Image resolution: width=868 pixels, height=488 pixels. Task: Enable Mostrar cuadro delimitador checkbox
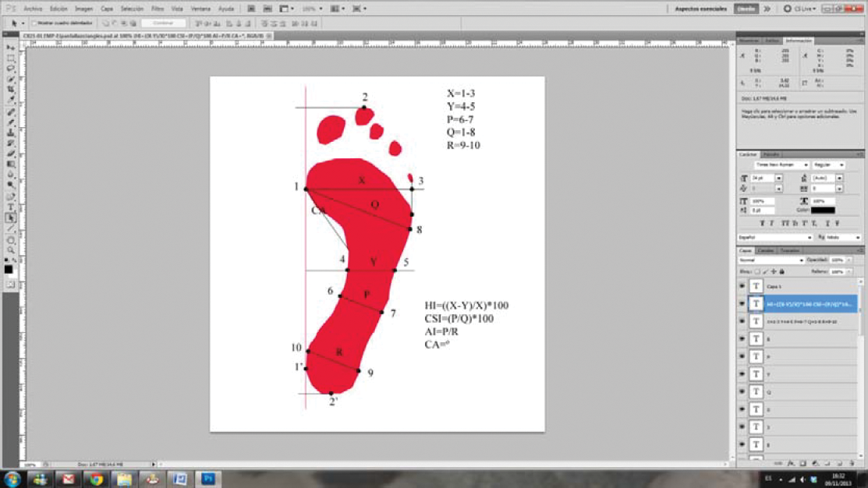(x=34, y=23)
